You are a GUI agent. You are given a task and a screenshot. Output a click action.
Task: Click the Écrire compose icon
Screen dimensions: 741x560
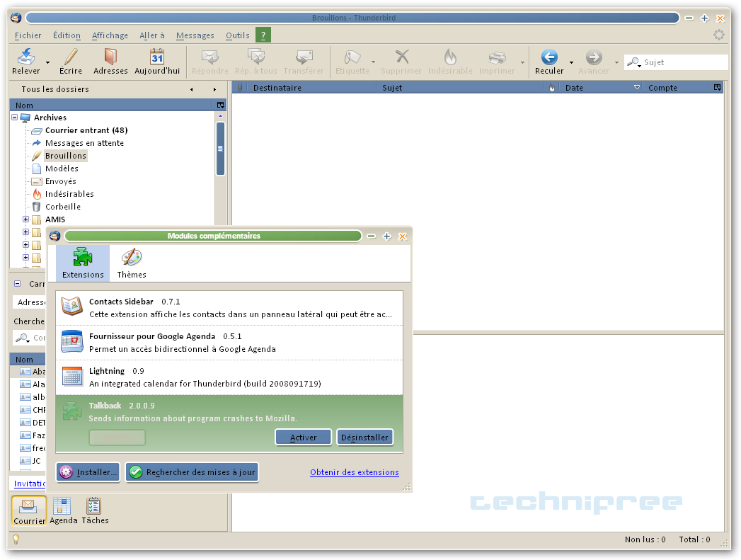coord(70,57)
